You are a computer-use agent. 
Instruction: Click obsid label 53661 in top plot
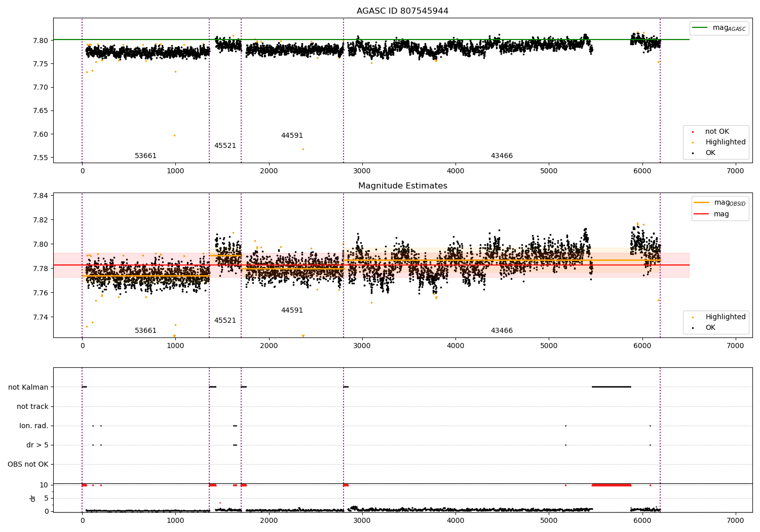145,156
